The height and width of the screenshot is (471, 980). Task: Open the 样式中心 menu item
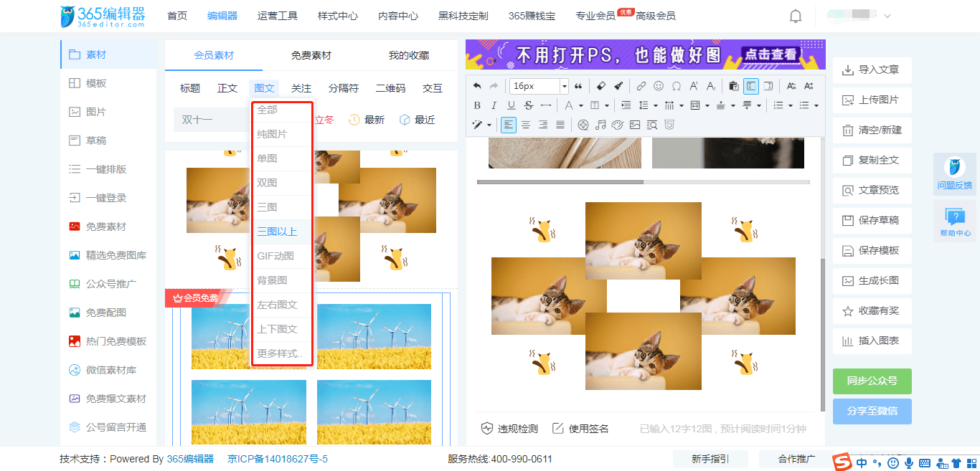coord(337,15)
